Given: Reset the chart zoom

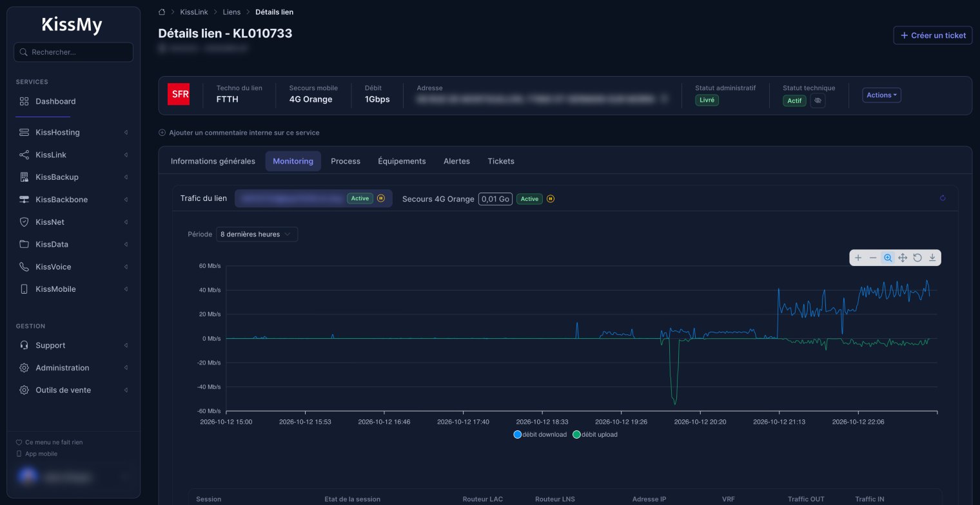Looking at the screenshot, I should pos(917,258).
